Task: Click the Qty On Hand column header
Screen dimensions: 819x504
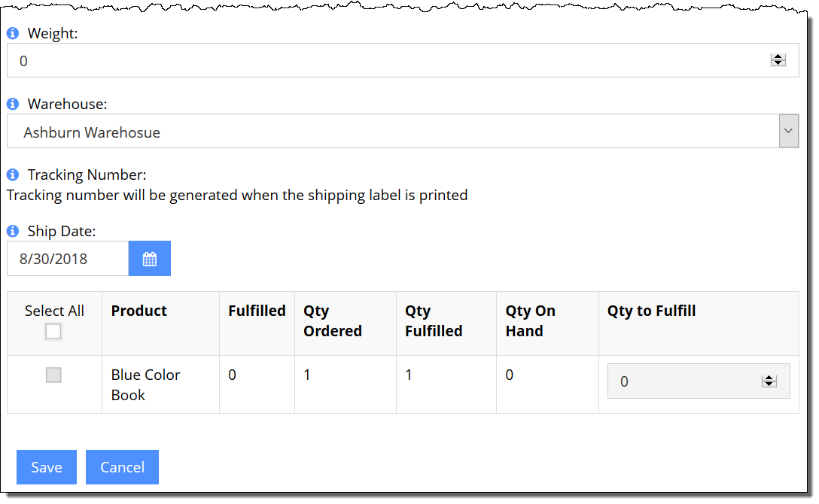Action: [x=530, y=321]
